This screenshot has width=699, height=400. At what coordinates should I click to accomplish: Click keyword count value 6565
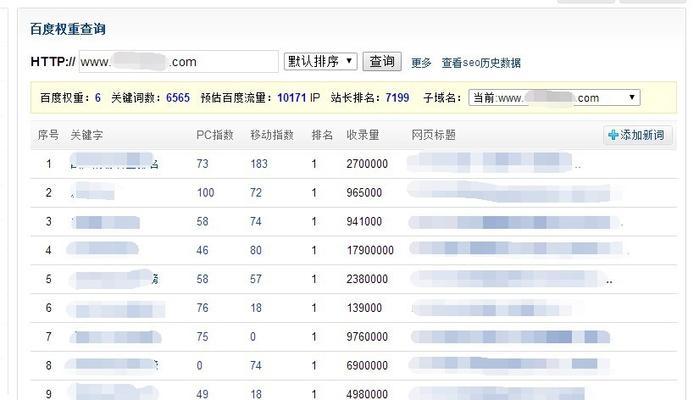178,98
